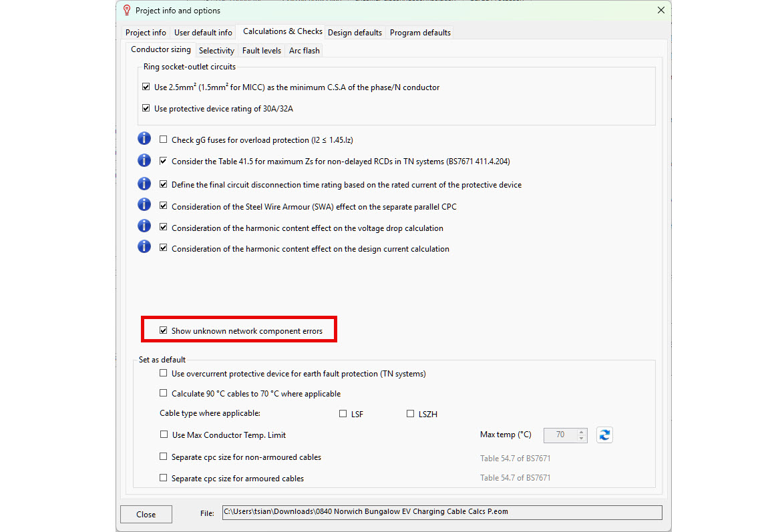Uncheck Show unknown network component errors
Viewport: 772px width, 532px height.
pyautogui.click(x=164, y=330)
